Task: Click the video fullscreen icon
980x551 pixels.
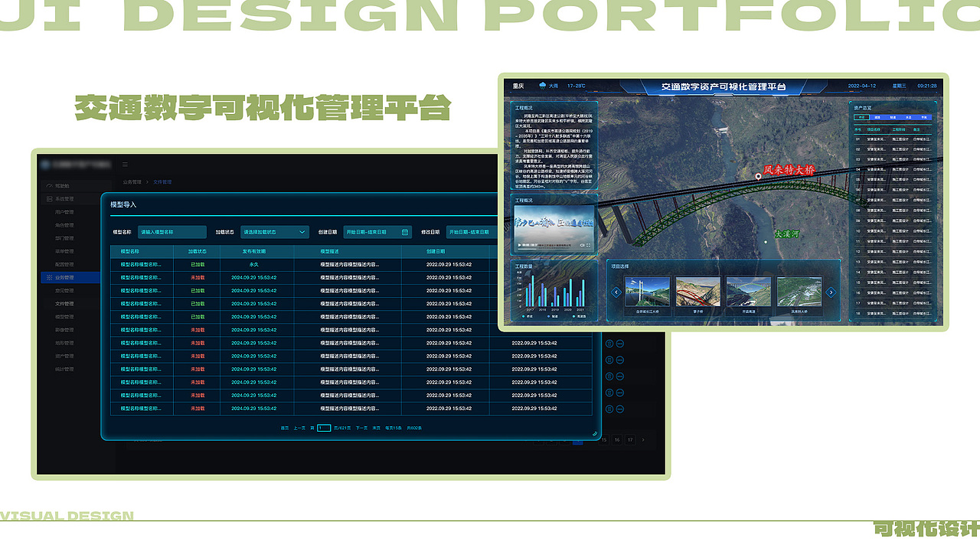Action: tap(587, 245)
